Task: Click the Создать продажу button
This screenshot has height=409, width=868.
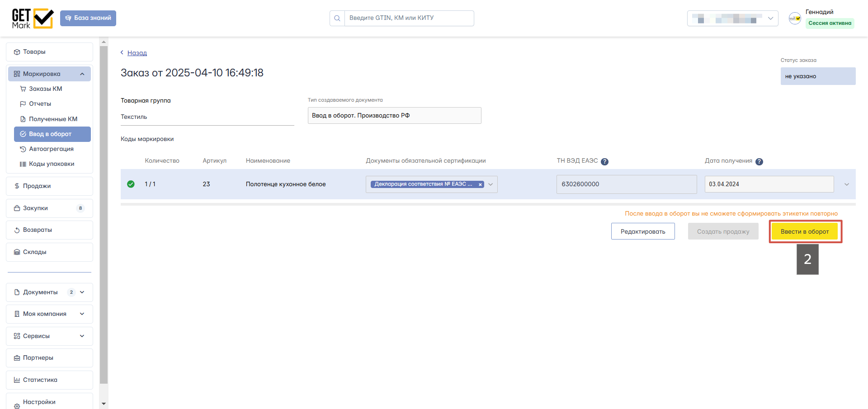Action: pos(723,231)
